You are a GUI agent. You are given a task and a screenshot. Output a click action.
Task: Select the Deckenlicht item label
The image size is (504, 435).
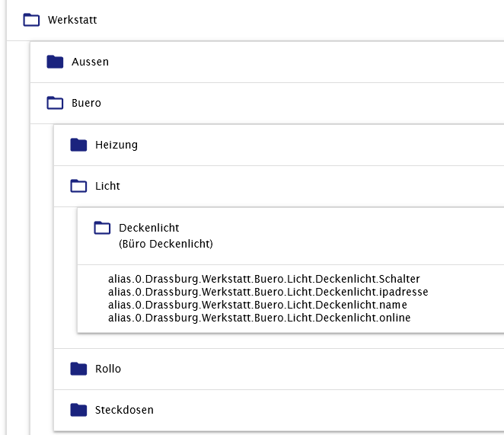(149, 228)
